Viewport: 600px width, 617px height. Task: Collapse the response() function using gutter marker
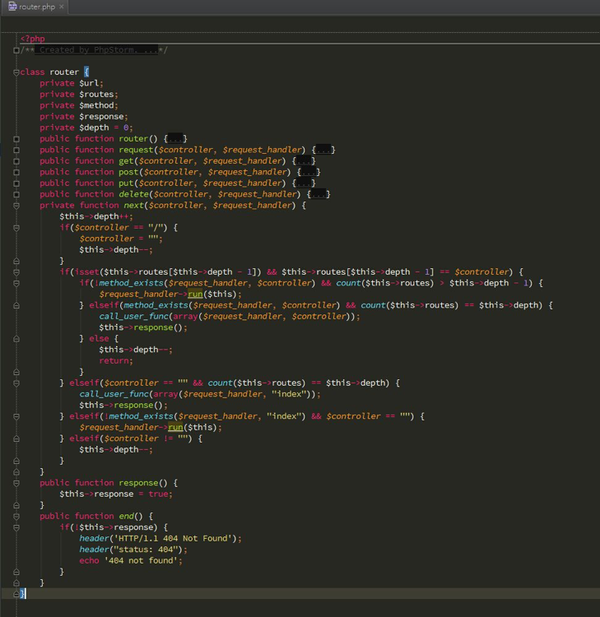pyautogui.click(x=18, y=482)
